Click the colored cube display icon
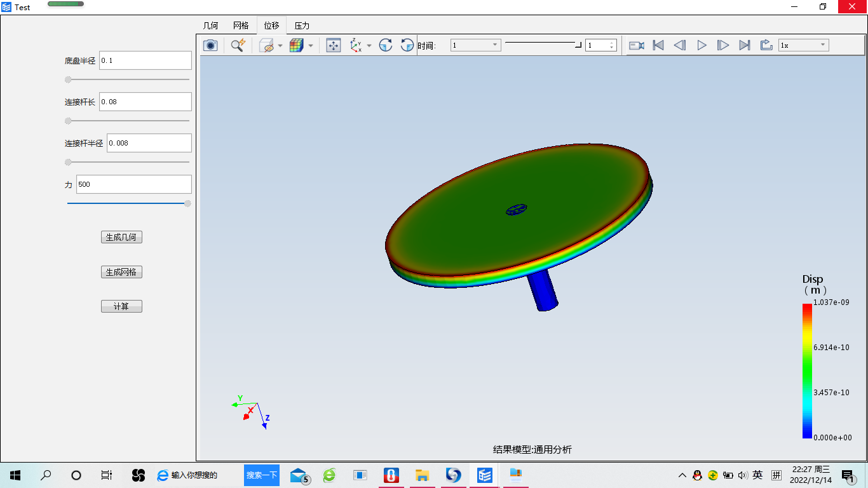This screenshot has height=488, width=868. coord(296,45)
